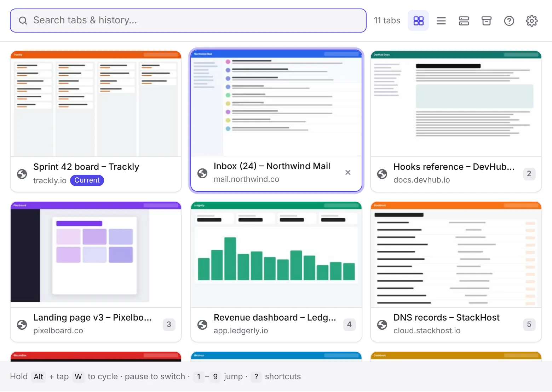Open Revenue dashboard chart thumbnail
The image size is (552, 392).
click(x=276, y=254)
